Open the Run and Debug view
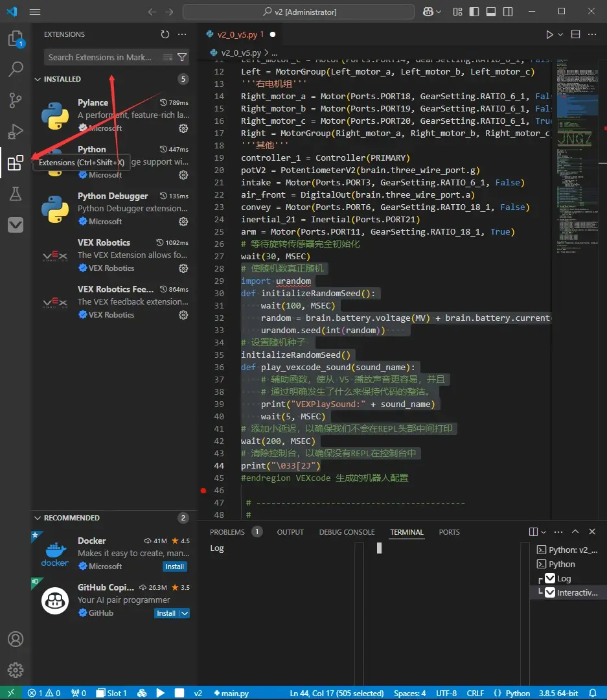607x700 pixels. pyautogui.click(x=16, y=132)
